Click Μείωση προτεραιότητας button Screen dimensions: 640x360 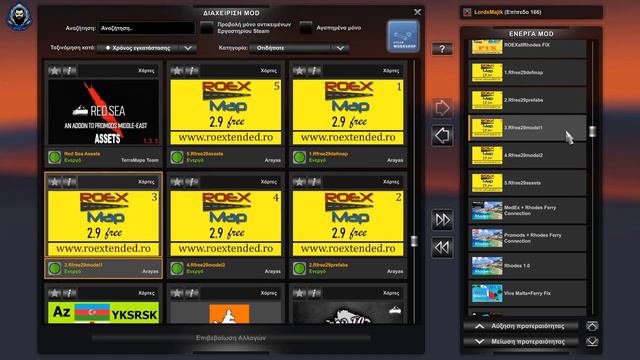click(x=521, y=342)
